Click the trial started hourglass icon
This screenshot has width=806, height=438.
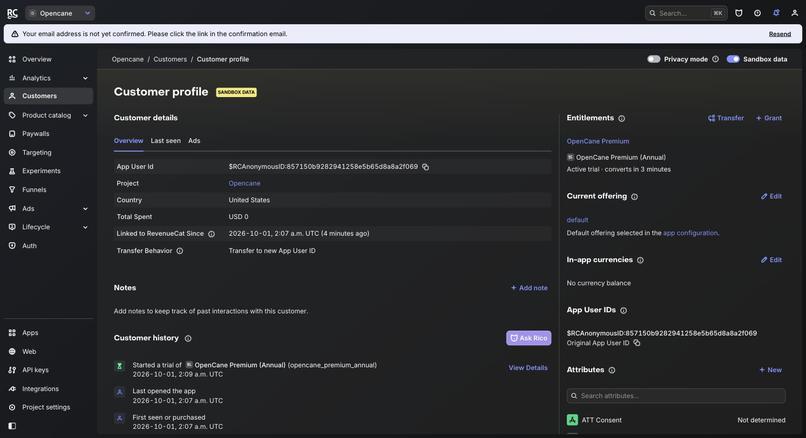[x=119, y=366]
